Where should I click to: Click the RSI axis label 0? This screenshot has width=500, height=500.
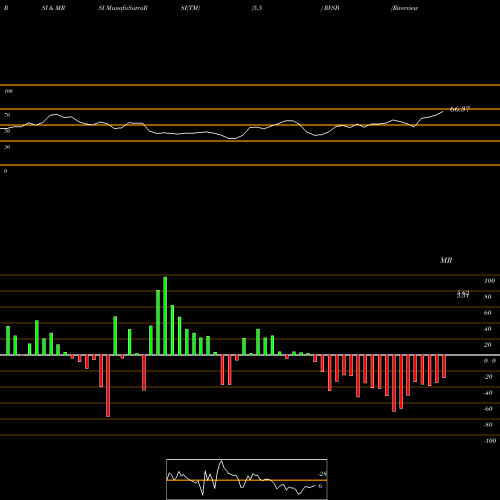click(x=5, y=171)
